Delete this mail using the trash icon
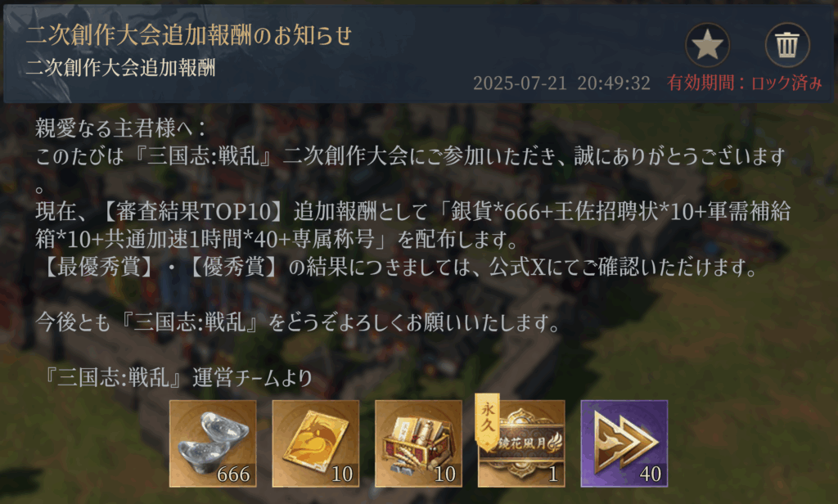 point(787,44)
